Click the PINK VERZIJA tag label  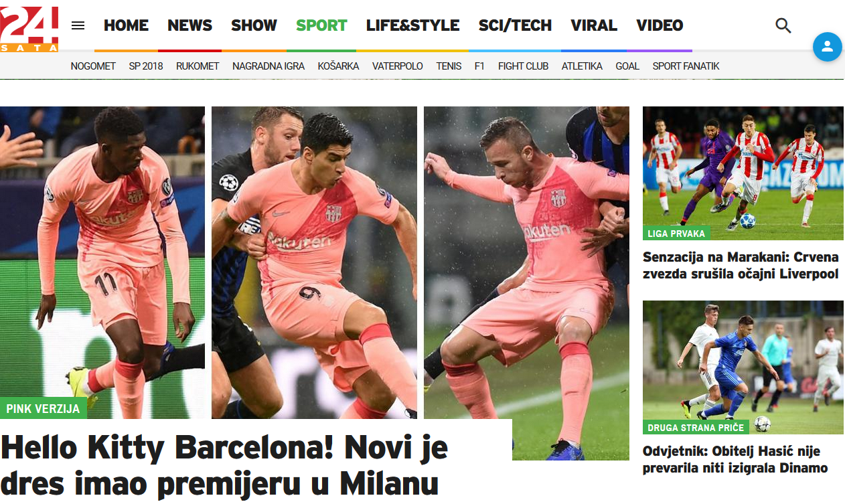coord(43,408)
